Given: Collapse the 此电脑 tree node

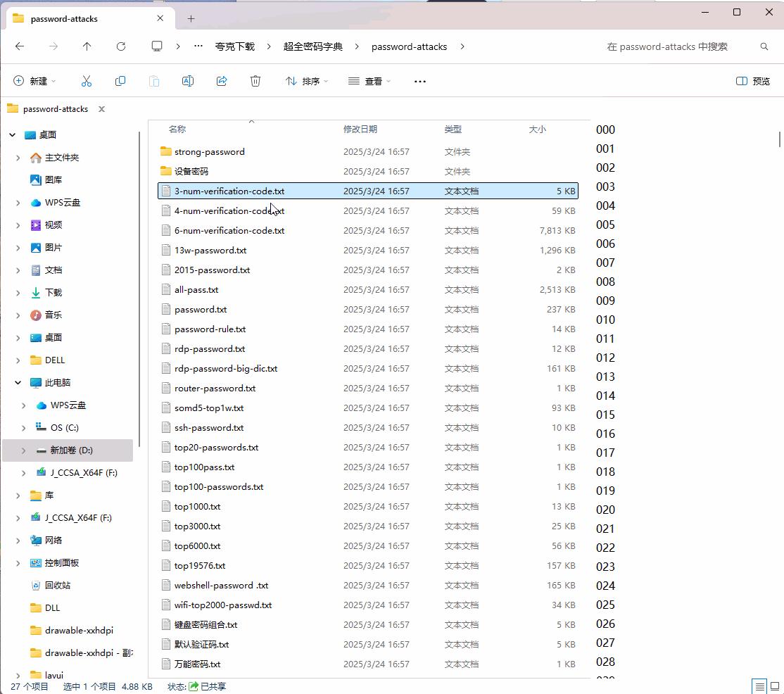Looking at the screenshot, I should coord(18,382).
